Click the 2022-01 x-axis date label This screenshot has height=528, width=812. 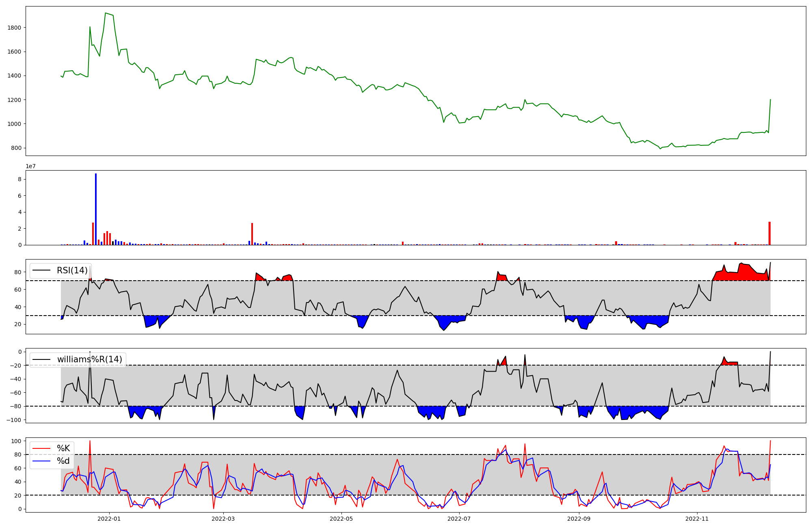click(109, 519)
